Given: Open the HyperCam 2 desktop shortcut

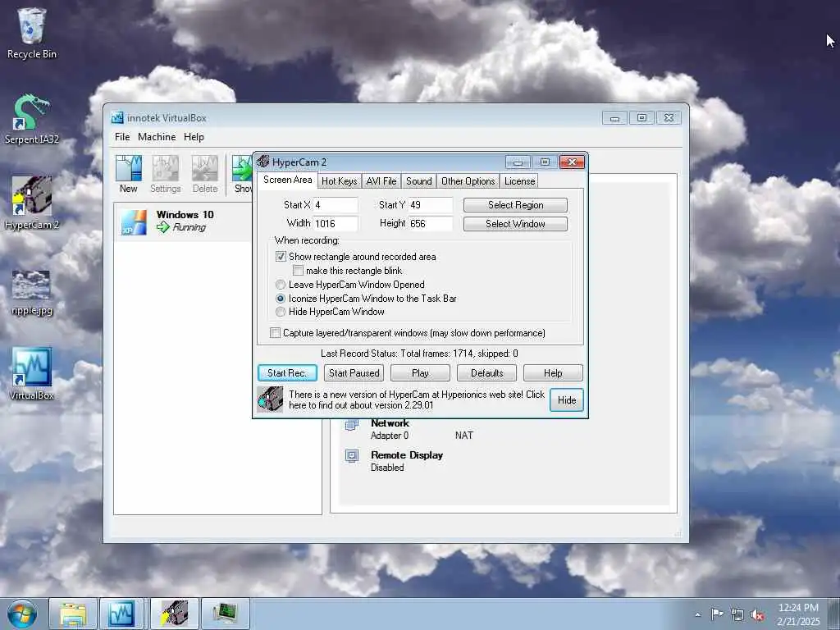Looking at the screenshot, I should tap(32, 203).
